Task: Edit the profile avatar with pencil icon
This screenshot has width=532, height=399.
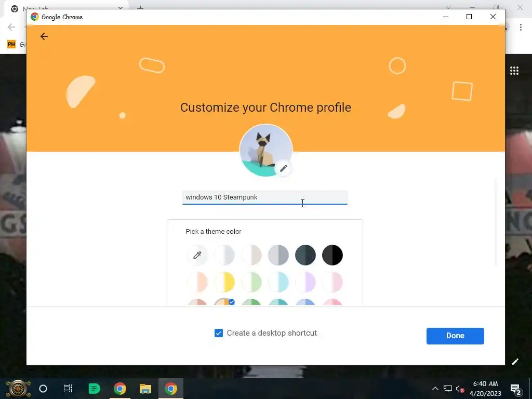Action: click(x=284, y=168)
